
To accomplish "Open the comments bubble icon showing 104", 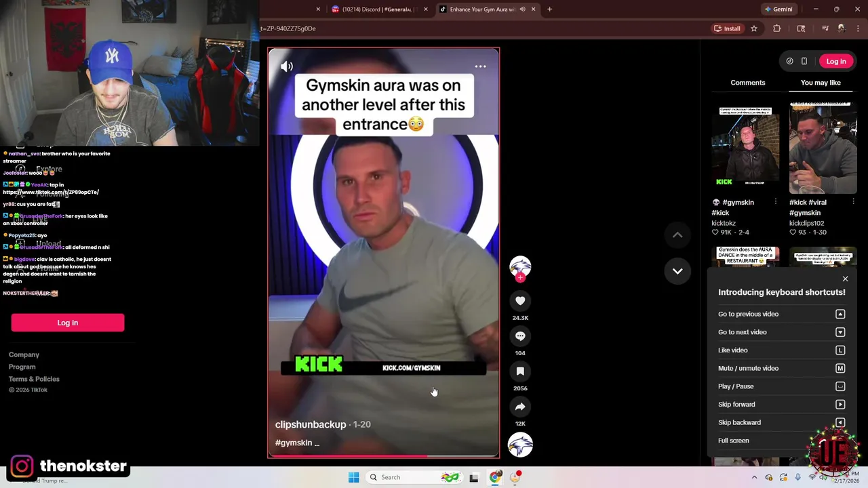I will 520,336.
